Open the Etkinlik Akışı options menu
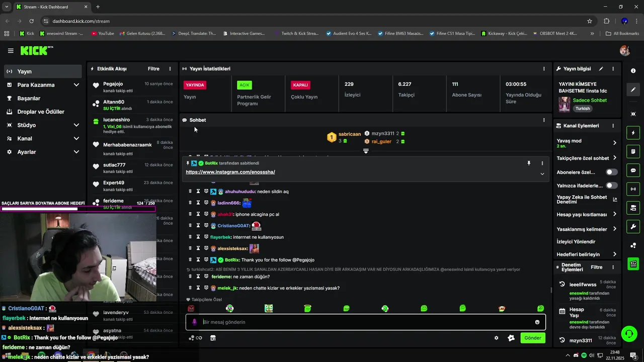This screenshot has height=362, width=644. click(x=170, y=69)
